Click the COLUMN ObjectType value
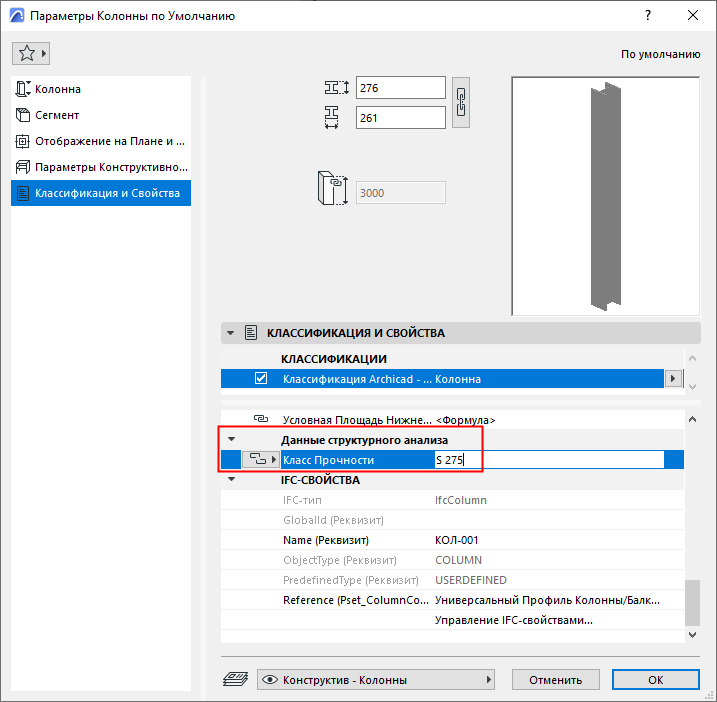Viewport: 717px width, 702px height. tap(458, 560)
